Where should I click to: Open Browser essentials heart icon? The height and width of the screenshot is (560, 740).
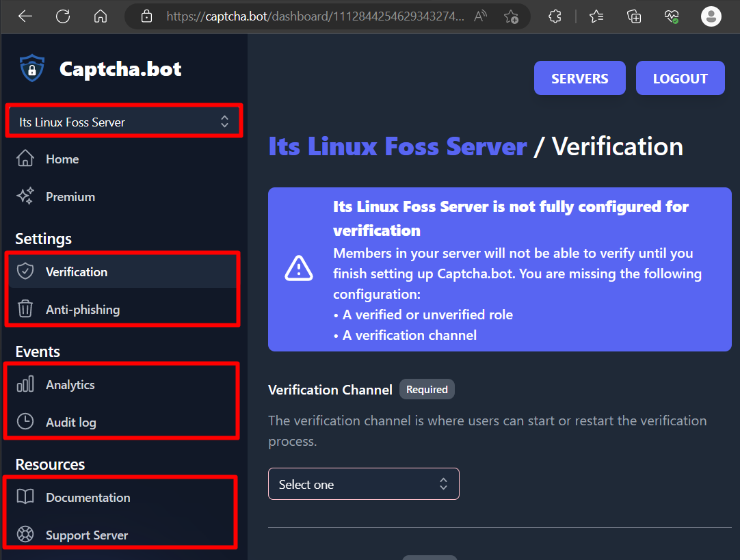672,17
